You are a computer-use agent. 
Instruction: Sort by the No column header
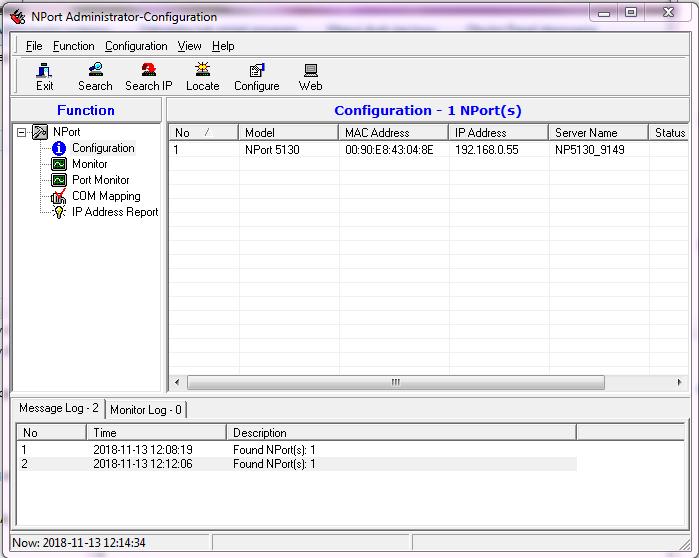[204, 133]
